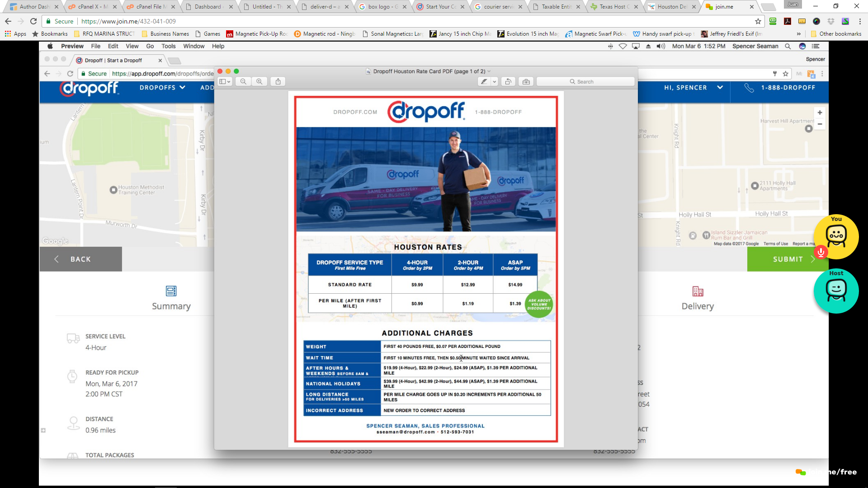Screen dimensions: 868x488
Task: Open the File menu in macOS menu bar
Action: pos(95,46)
